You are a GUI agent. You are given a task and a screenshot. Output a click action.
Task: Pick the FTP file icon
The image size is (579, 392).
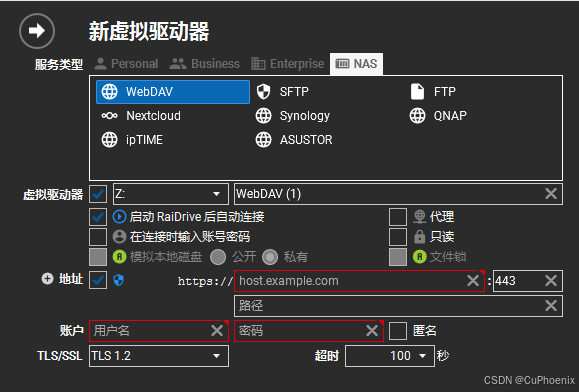417,92
